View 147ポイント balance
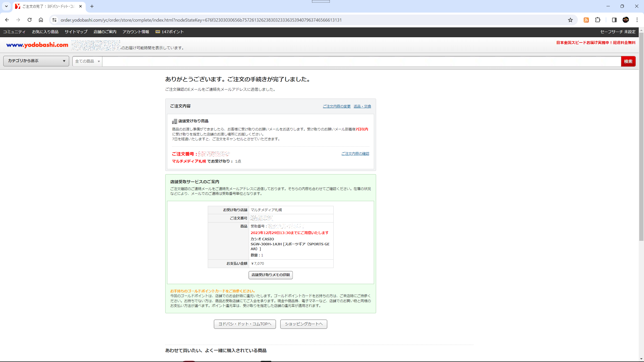644x362 pixels. 173,32
